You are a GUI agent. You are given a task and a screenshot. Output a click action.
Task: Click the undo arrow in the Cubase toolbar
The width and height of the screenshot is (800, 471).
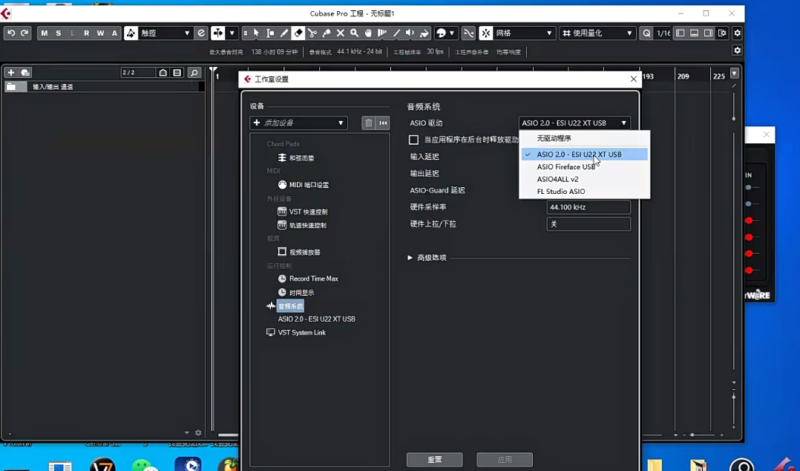pyautogui.click(x=11, y=33)
